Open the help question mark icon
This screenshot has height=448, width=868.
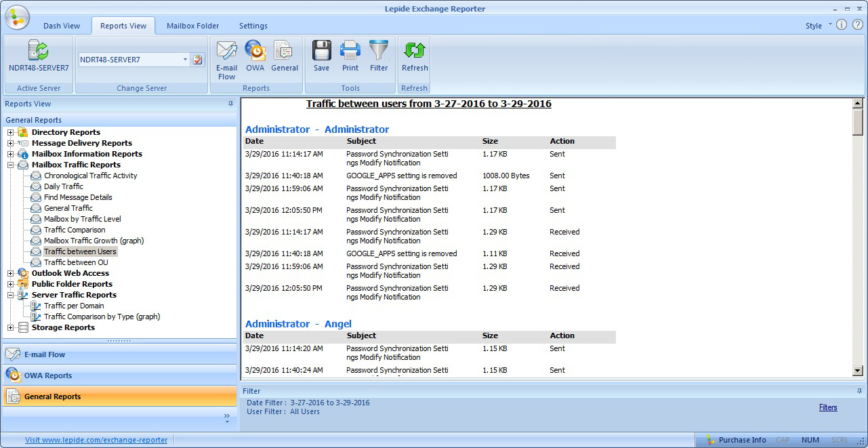point(857,25)
